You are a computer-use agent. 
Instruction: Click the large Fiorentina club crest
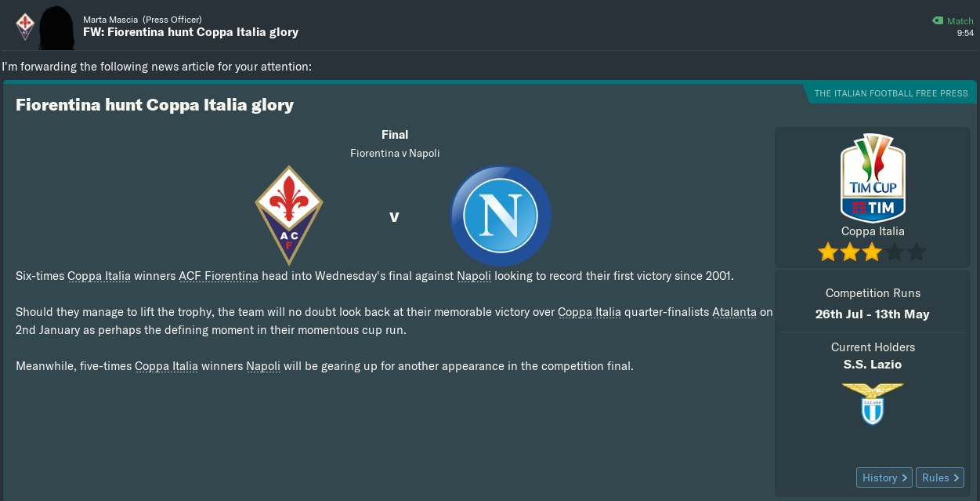(289, 216)
